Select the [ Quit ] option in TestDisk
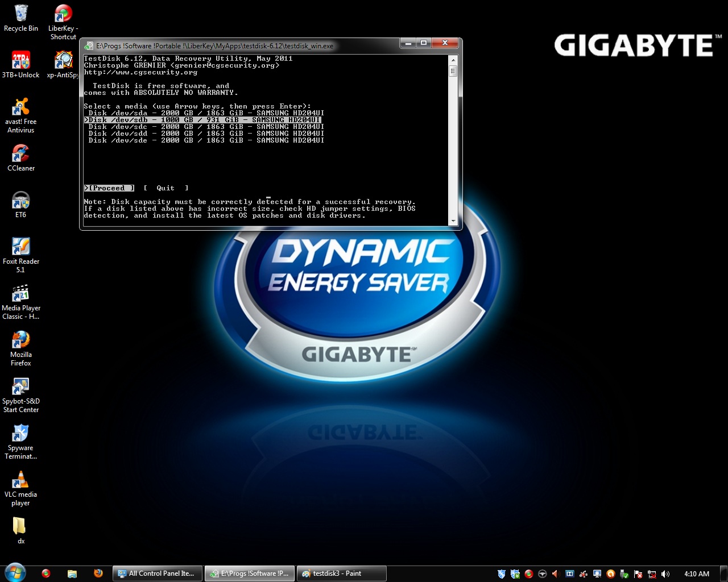This screenshot has width=728, height=582. click(x=166, y=188)
